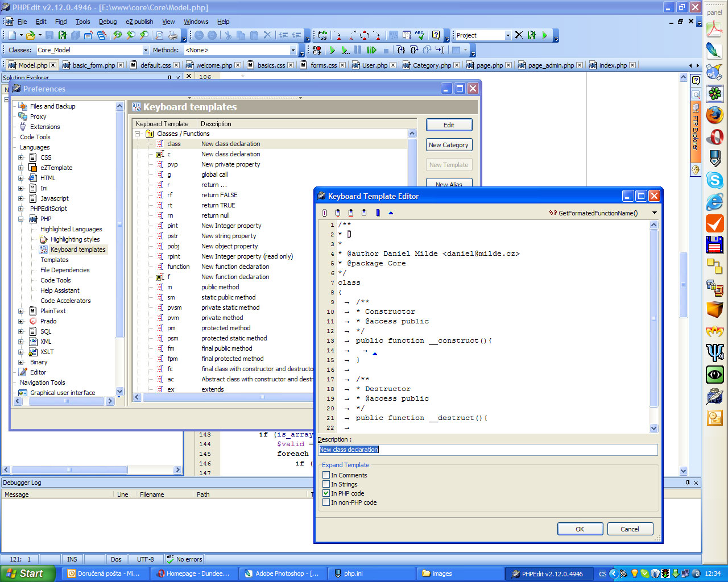Screen dimensions: 728x582
Task: Click the Description text field
Action: tap(487, 450)
